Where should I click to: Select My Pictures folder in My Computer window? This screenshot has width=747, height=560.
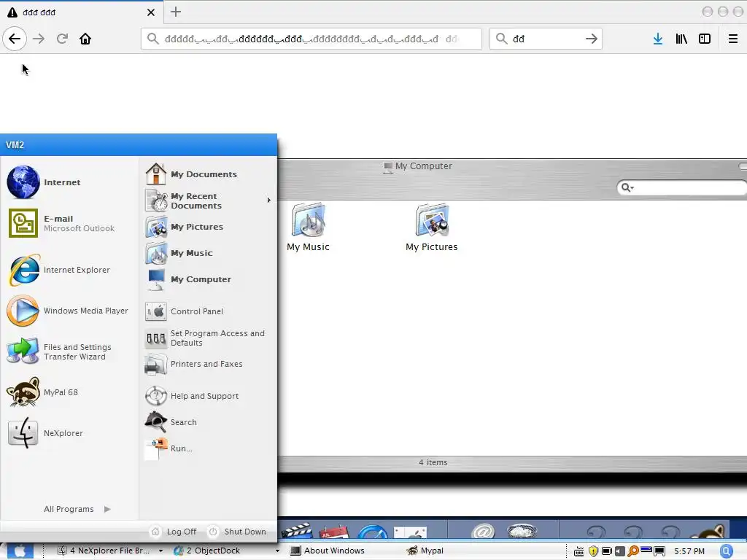pyautogui.click(x=432, y=227)
